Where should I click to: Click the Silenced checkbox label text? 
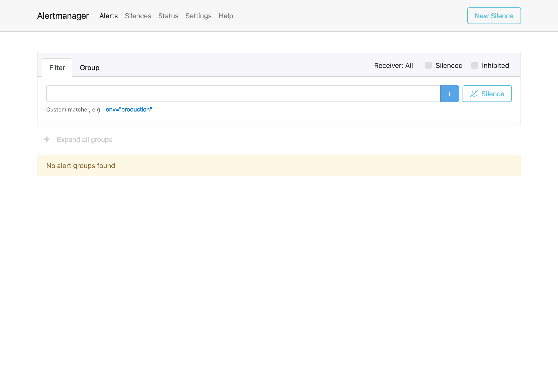tap(449, 65)
